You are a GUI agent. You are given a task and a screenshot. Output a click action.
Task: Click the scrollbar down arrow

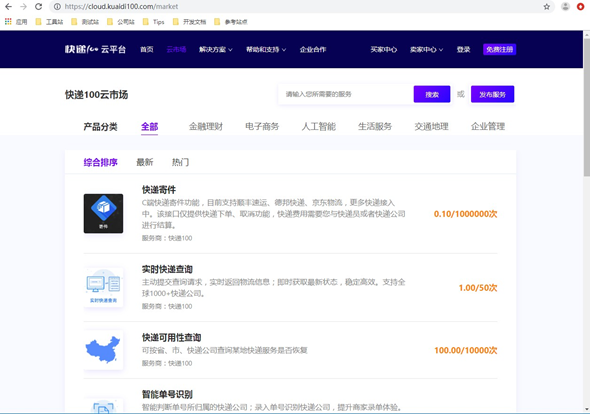pos(587,409)
